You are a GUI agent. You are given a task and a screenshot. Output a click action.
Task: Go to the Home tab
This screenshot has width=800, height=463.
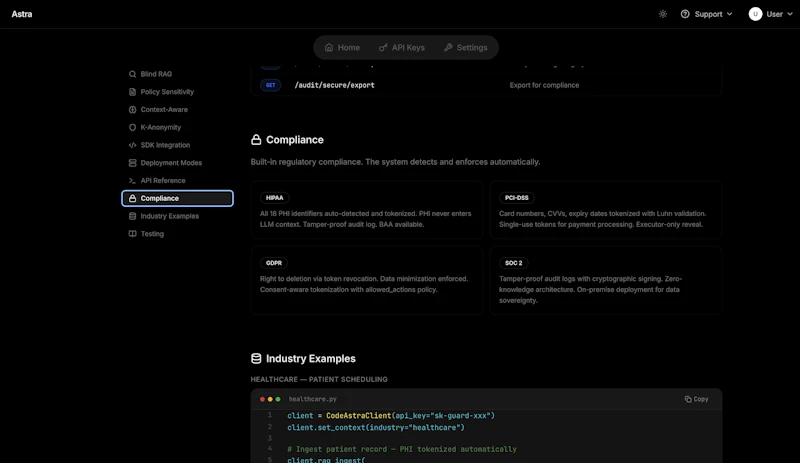(342, 47)
